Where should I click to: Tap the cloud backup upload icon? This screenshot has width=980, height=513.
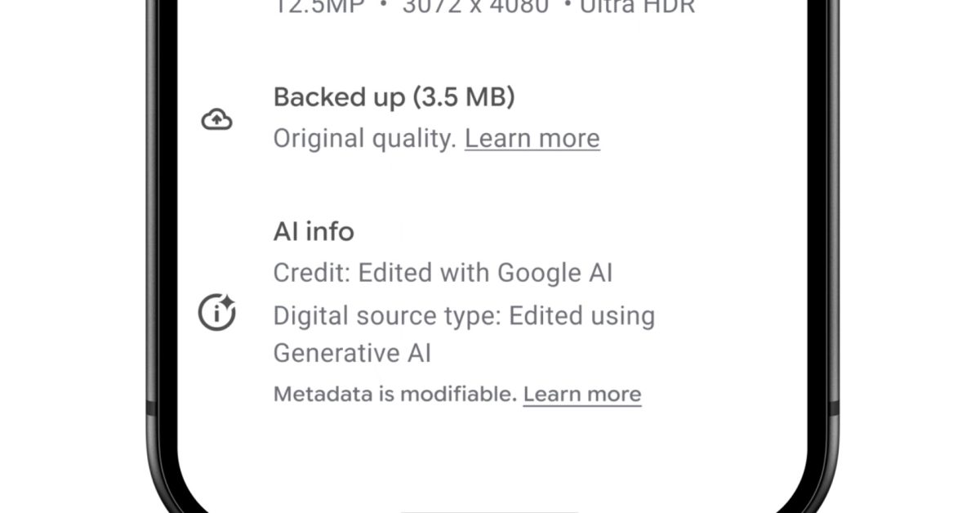(x=216, y=121)
